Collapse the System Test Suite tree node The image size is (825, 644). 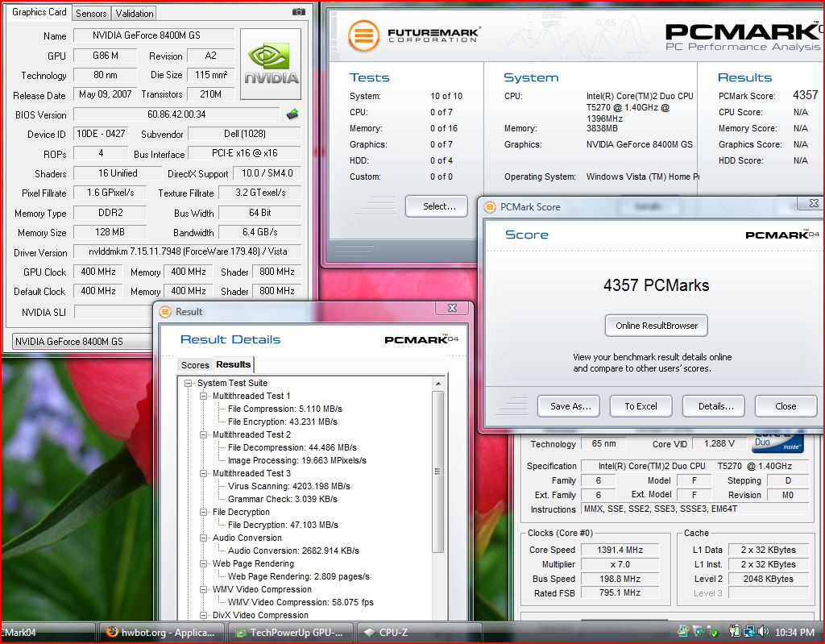coord(188,384)
